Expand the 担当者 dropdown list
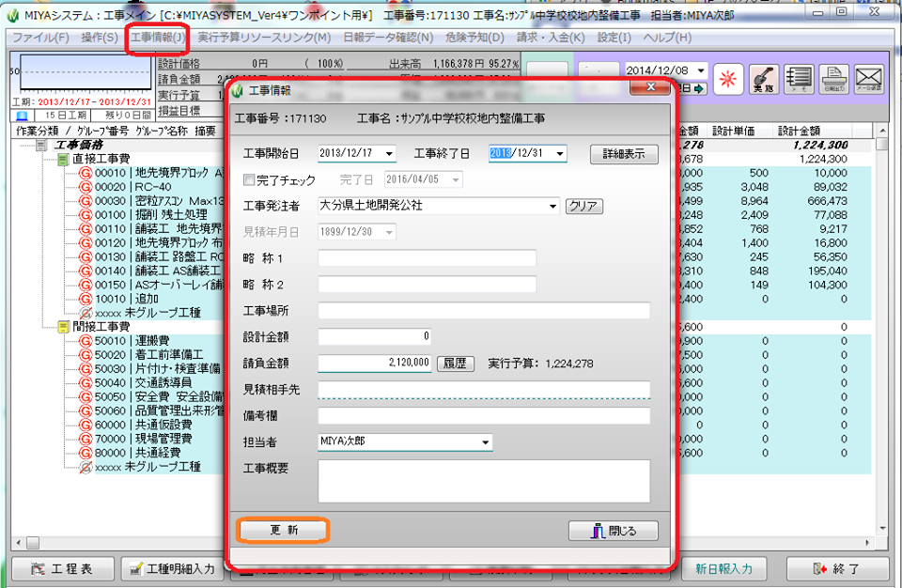 click(486, 441)
